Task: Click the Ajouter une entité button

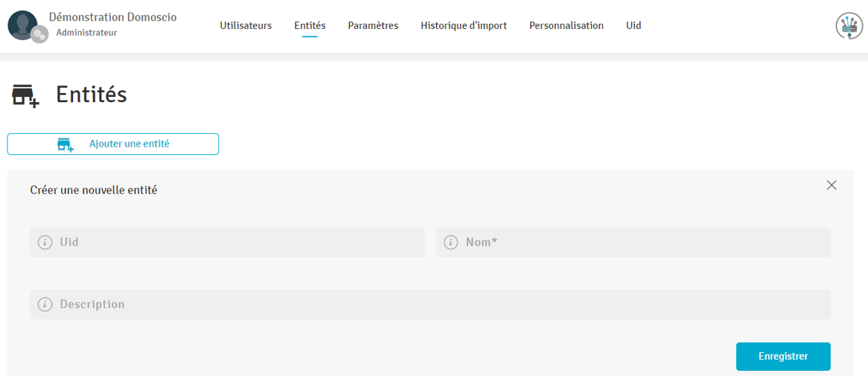Action: (x=113, y=144)
